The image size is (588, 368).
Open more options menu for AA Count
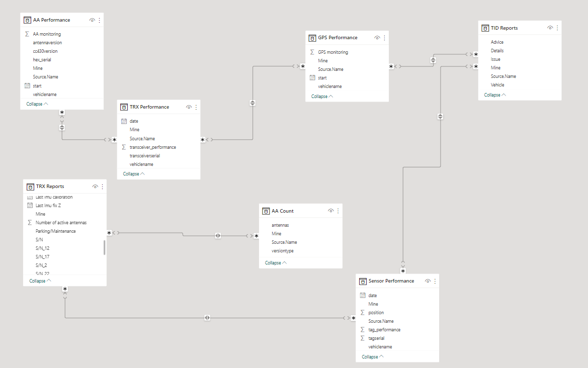(338, 211)
